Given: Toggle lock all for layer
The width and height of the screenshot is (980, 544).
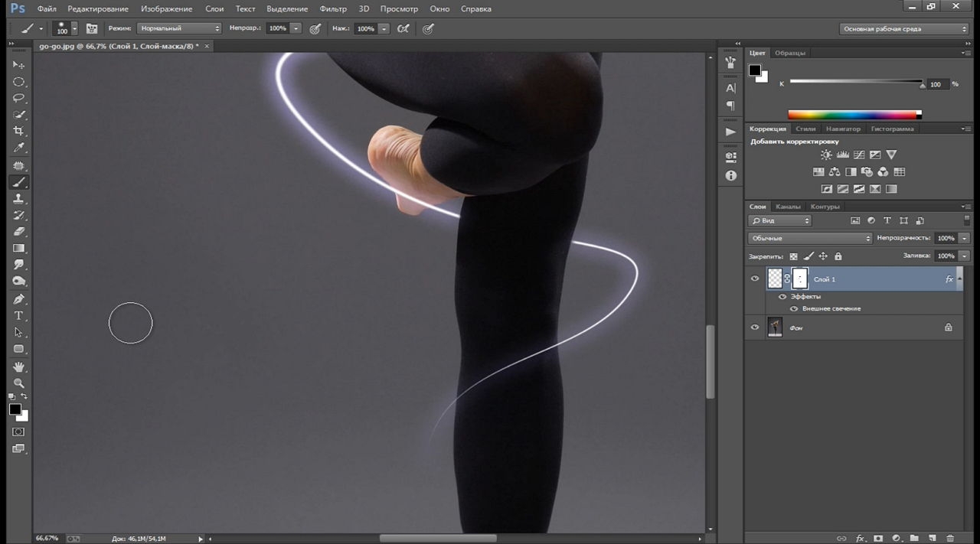Looking at the screenshot, I should pos(838,256).
